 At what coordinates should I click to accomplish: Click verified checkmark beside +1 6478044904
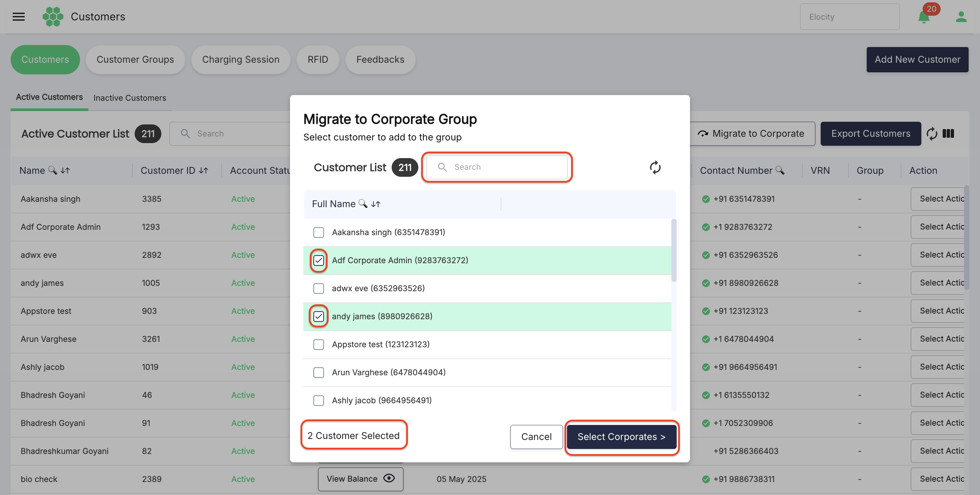pyautogui.click(x=706, y=339)
